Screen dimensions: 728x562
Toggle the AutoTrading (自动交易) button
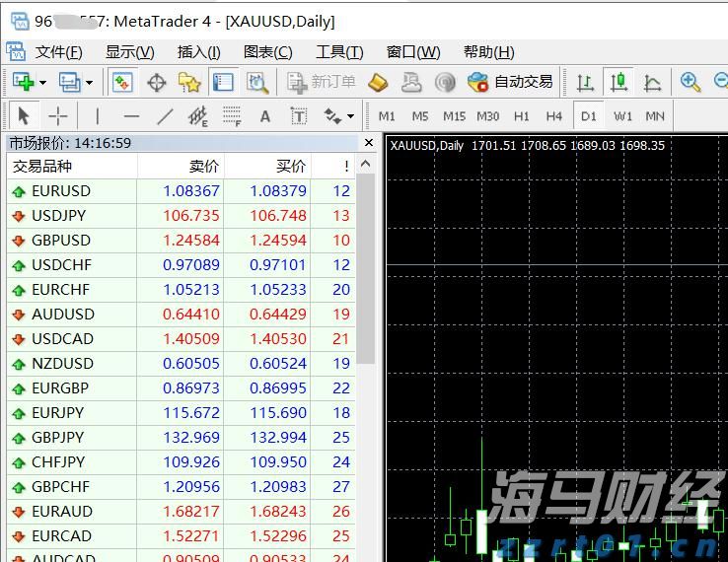click(511, 82)
